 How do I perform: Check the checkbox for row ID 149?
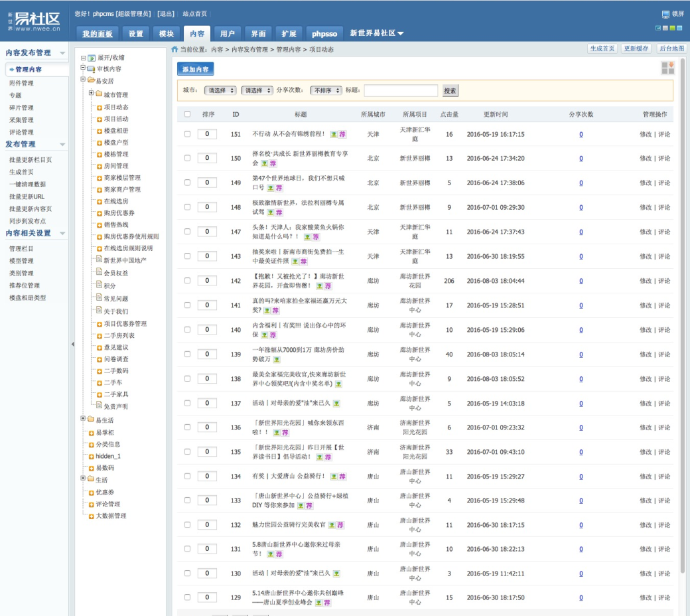pos(188,183)
